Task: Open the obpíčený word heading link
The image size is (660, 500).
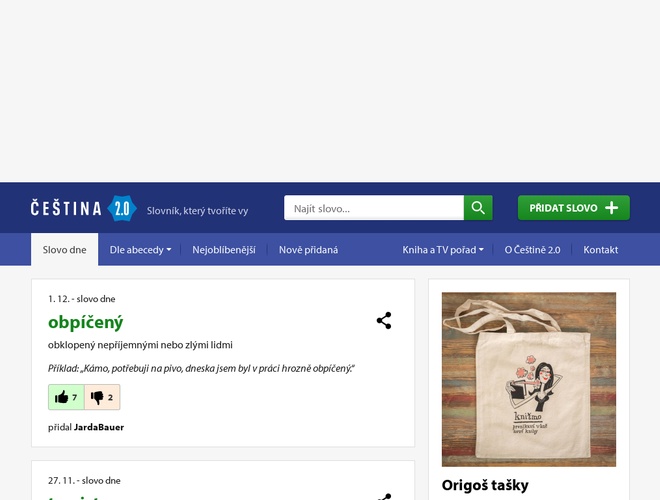Action: click(85, 322)
